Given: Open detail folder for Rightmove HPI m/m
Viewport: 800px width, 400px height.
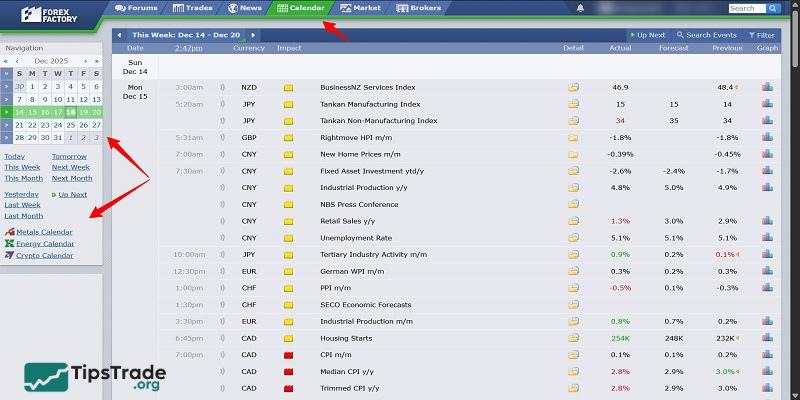Looking at the screenshot, I should tap(574, 137).
